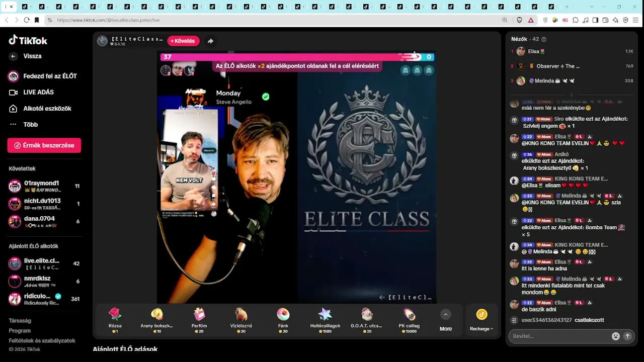Go back with the browser back arrow
Image resolution: width=644 pixels, height=362 pixels.
[x=7, y=20]
